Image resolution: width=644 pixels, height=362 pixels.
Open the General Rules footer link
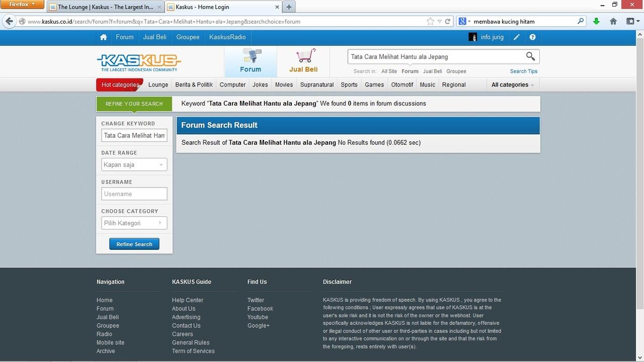(x=191, y=343)
